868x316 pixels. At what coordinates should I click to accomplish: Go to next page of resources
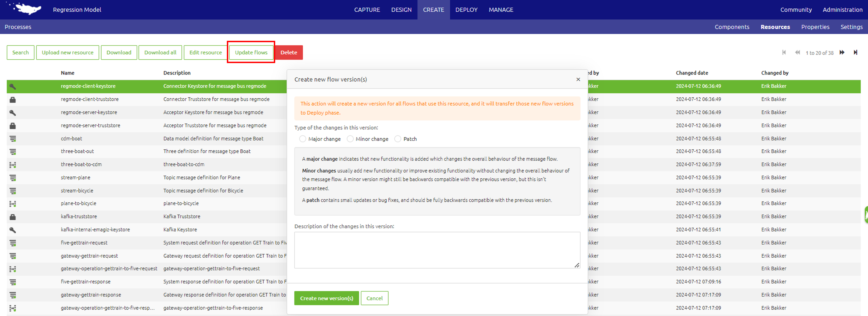click(x=841, y=53)
